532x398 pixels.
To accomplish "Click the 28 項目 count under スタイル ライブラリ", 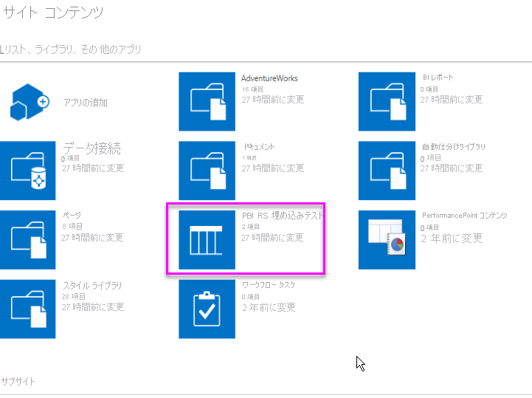I will click(x=74, y=296).
